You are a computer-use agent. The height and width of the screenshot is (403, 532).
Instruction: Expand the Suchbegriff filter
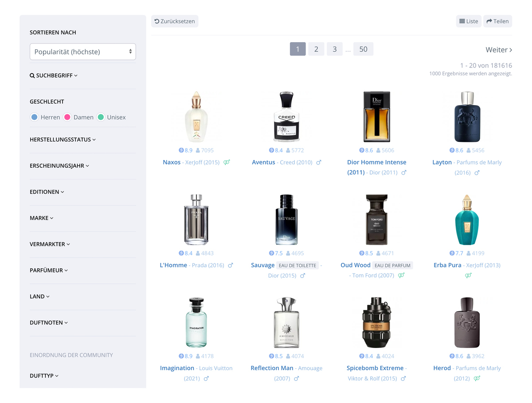coord(54,75)
